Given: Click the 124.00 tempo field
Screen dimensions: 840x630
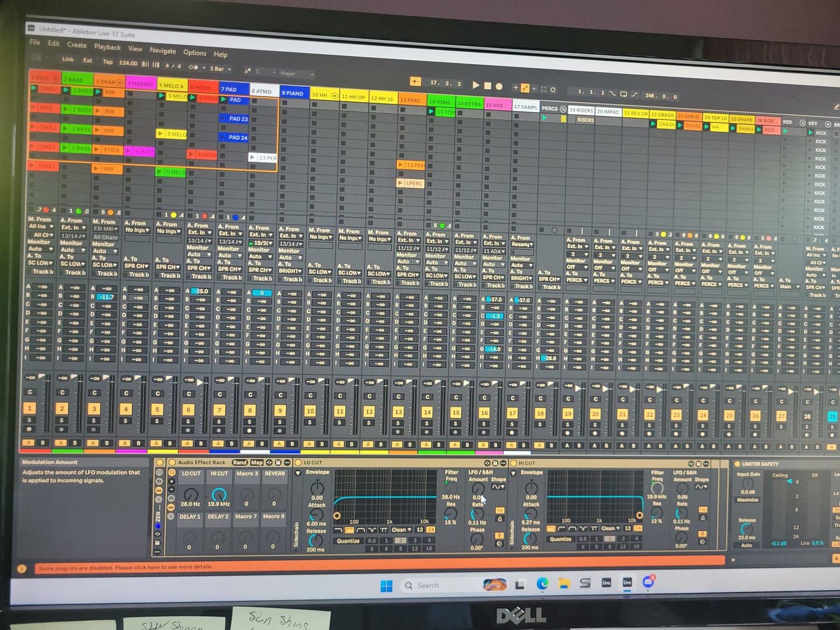Looking at the screenshot, I should point(128,63).
